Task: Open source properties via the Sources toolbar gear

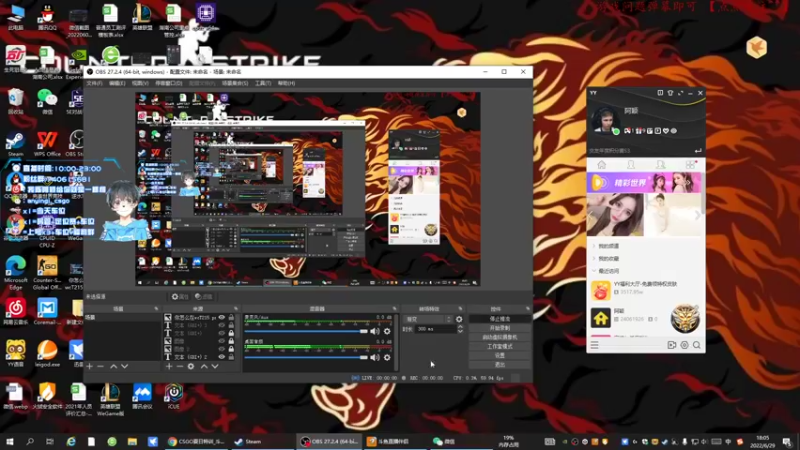Action: [x=191, y=366]
